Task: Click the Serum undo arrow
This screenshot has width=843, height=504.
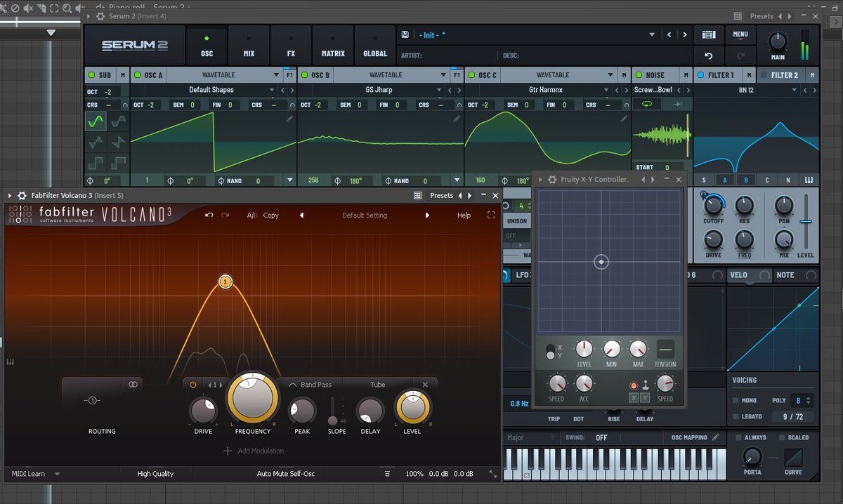Action: (x=709, y=55)
